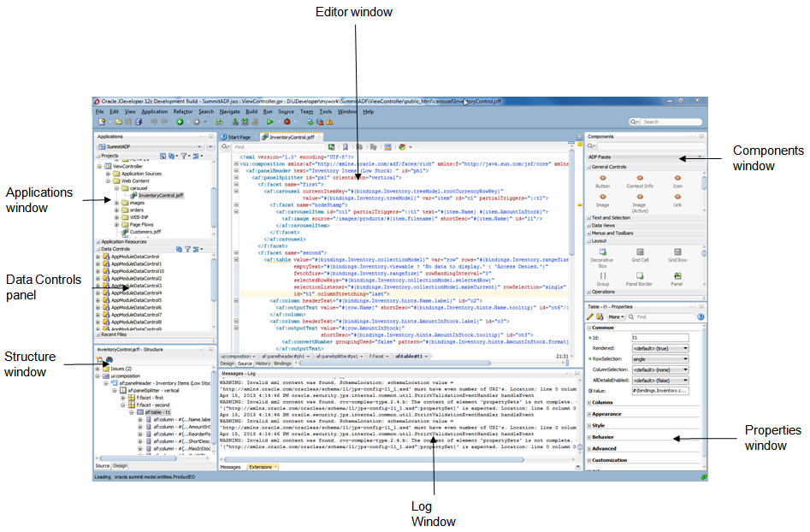The image size is (810, 532).
Task: Open the Refactor menu
Action: pyautogui.click(x=183, y=111)
